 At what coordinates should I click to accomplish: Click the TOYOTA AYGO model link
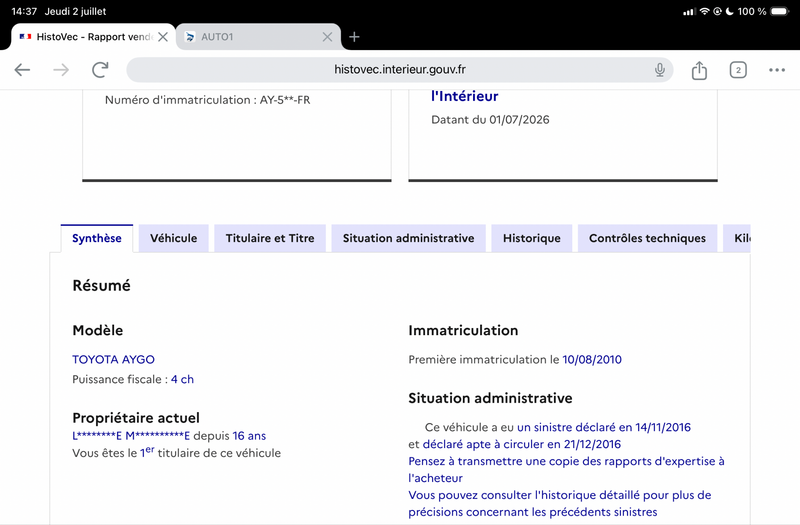pos(113,360)
